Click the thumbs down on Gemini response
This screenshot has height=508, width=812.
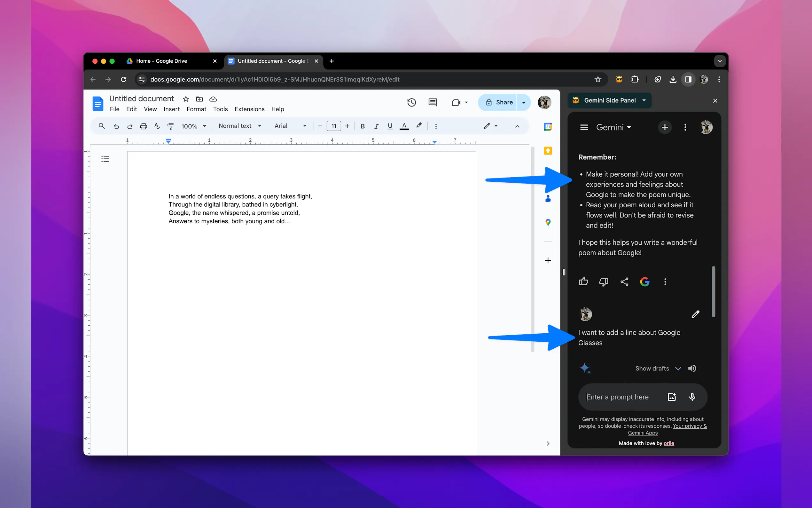pos(604,282)
